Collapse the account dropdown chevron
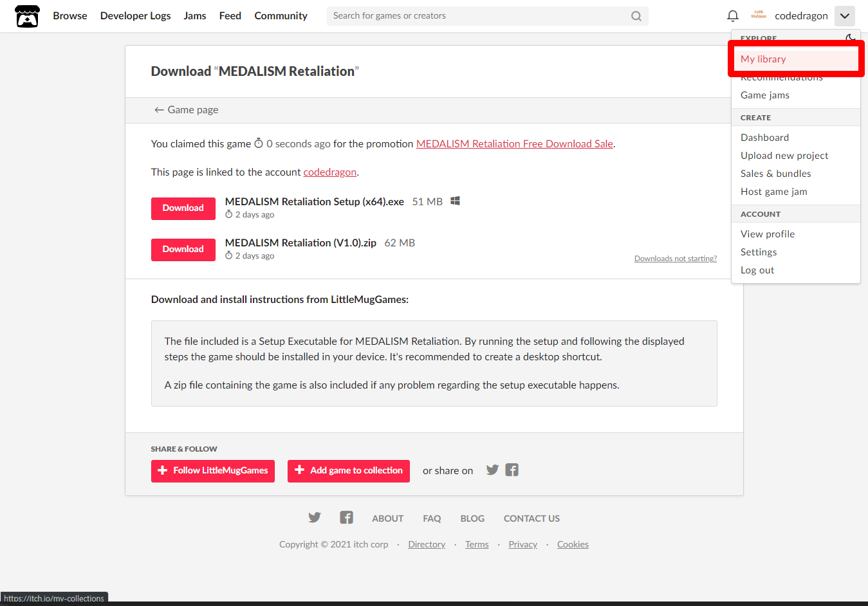This screenshot has width=868, height=606. [845, 16]
